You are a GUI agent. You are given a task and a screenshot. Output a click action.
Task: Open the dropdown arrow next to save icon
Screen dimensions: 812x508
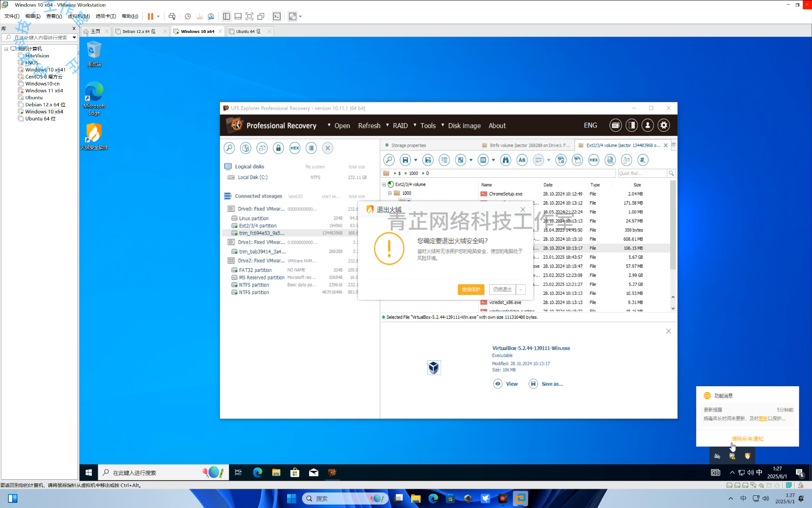pos(415,160)
